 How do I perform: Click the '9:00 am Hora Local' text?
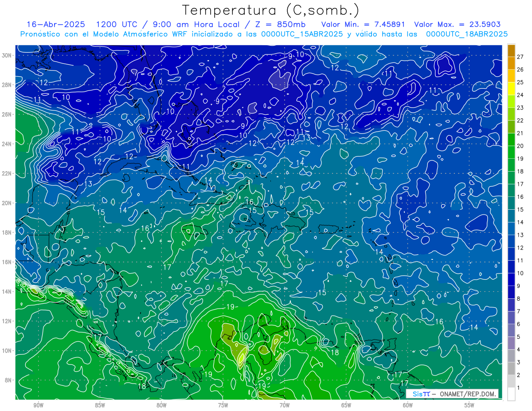click(196, 24)
